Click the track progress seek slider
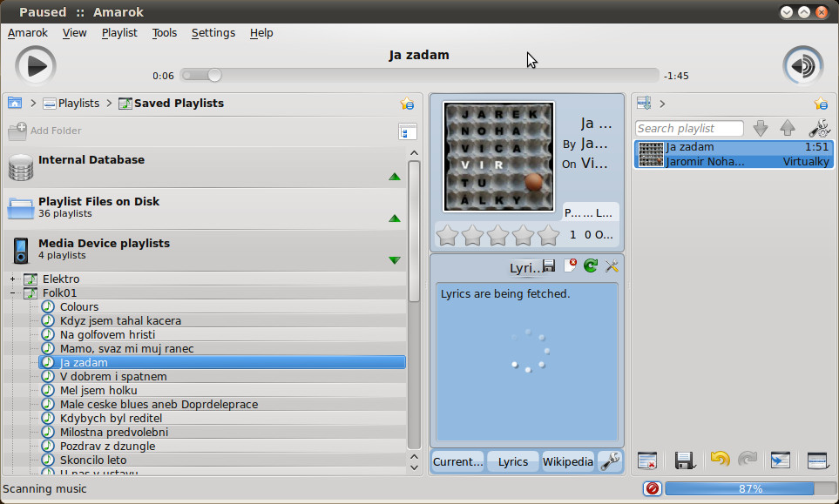Viewport: 839px width, 504px height. [418, 76]
